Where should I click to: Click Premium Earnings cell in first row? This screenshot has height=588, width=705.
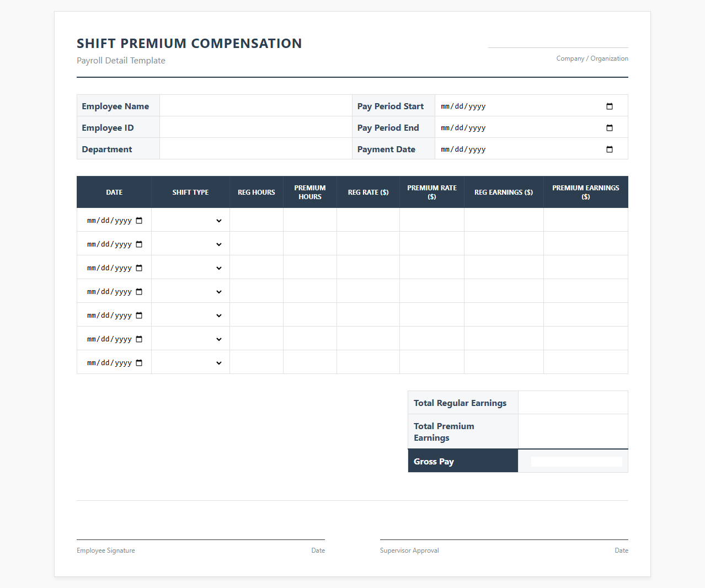(586, 220)
